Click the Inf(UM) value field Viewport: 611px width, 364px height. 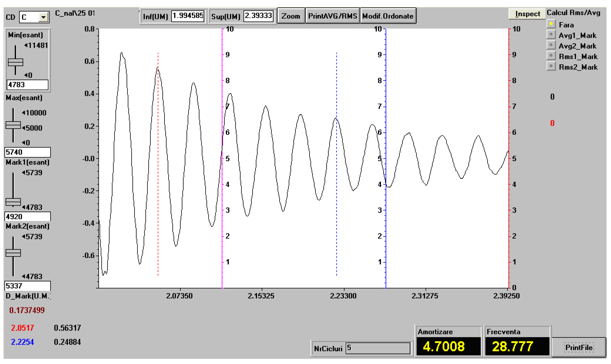click(188, 16)
